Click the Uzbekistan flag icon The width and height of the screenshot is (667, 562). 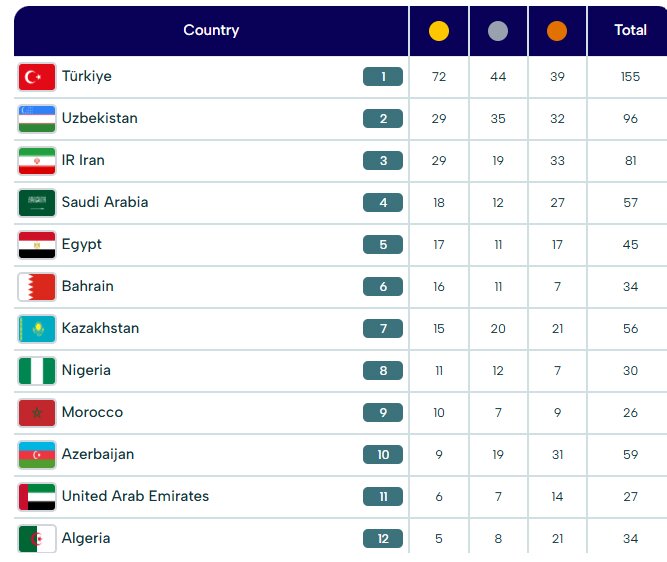[37, 119]
